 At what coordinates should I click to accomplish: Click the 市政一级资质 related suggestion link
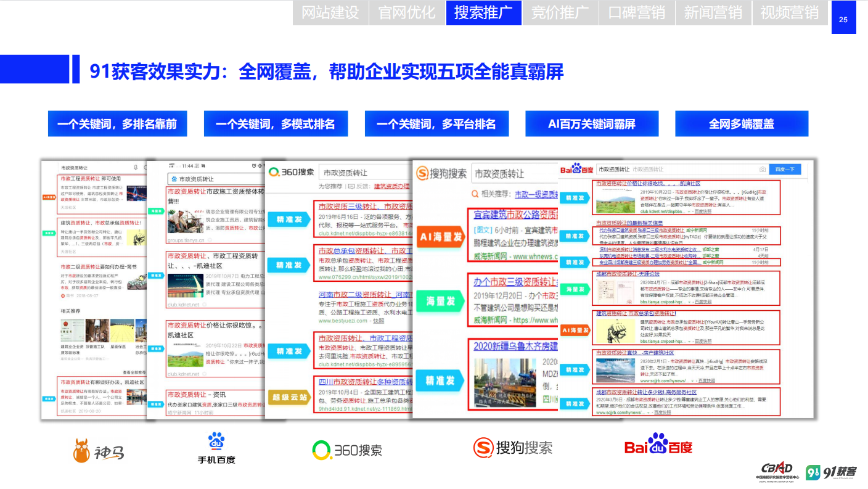click(x=536, y=194)
